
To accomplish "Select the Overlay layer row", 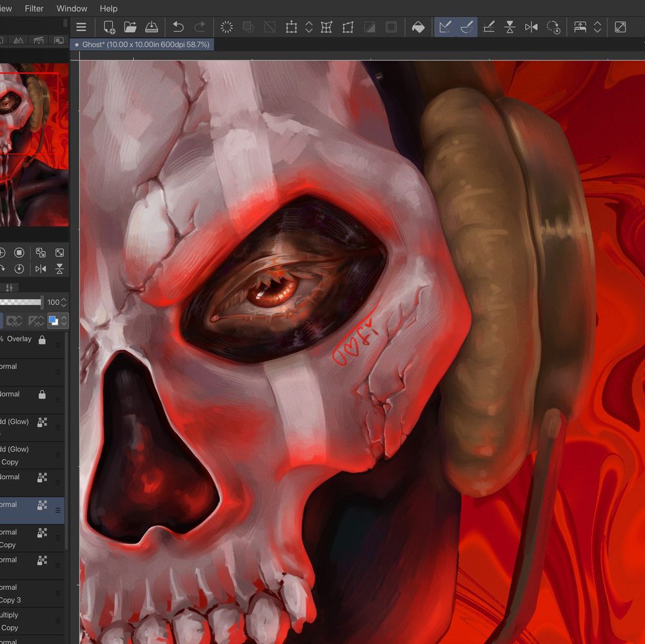I will coord(32,345).
